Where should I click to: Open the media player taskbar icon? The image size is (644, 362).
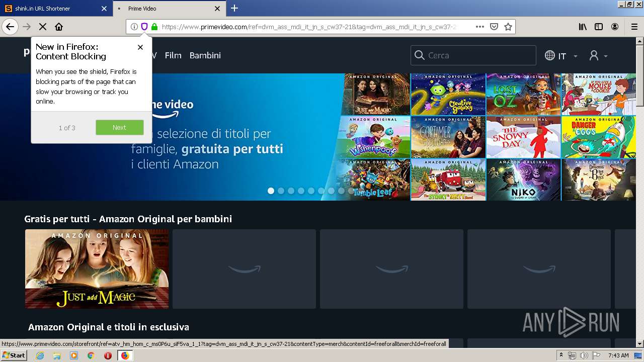(x=74, y=355)
